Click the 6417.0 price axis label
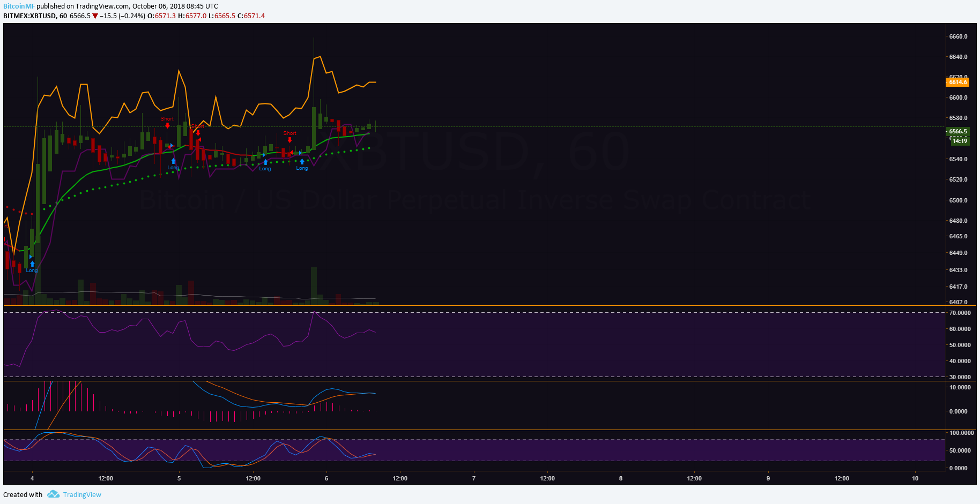This screenshot has width=980, height=504. tap(958, 287)
